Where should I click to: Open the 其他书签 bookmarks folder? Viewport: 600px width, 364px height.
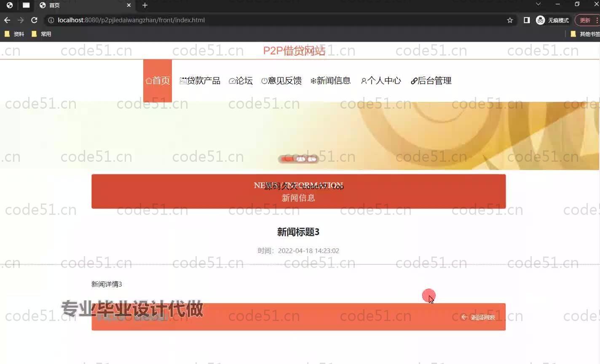(x=585, y=34)
